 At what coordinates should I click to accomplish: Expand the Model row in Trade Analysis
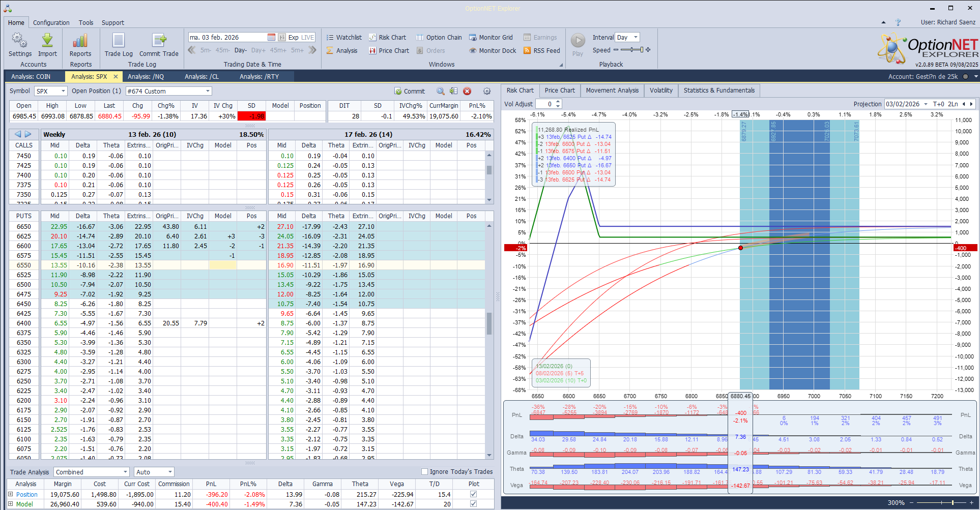click(10, 504)
